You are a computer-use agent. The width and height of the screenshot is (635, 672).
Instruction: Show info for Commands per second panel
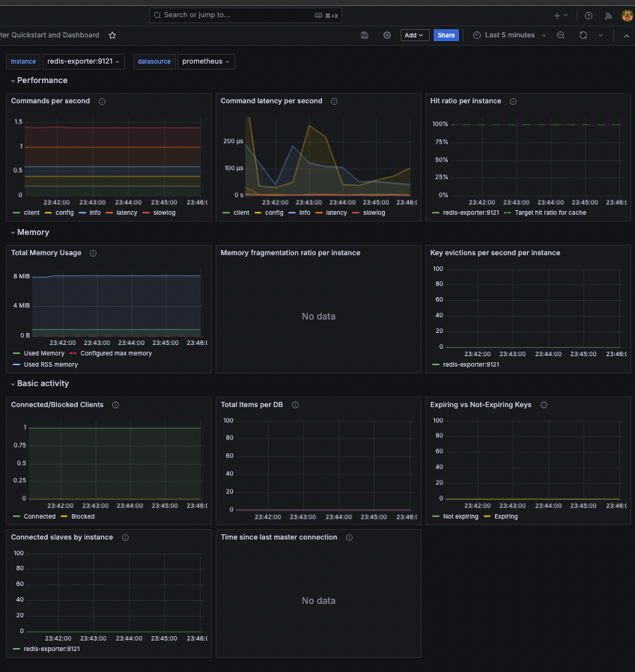[x=102, y=102]
